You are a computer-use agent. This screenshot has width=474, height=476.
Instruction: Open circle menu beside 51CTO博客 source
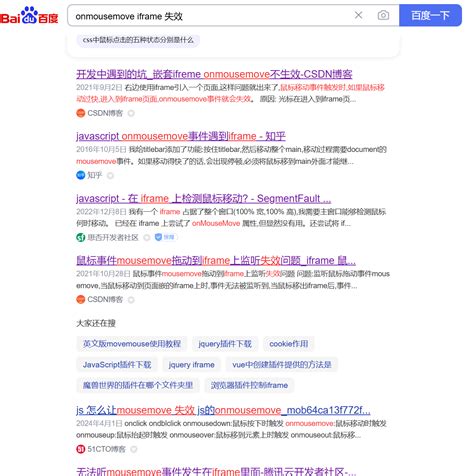click(x=134, y=449)
